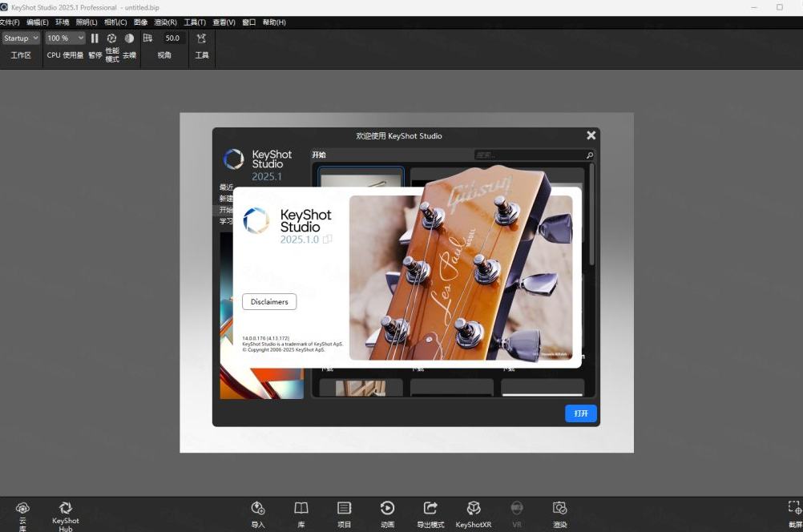Open the project panel icon

click(344, 508)
